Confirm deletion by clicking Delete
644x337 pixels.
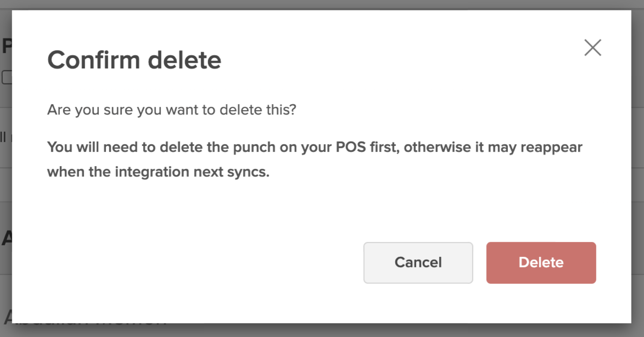[541, 263]
